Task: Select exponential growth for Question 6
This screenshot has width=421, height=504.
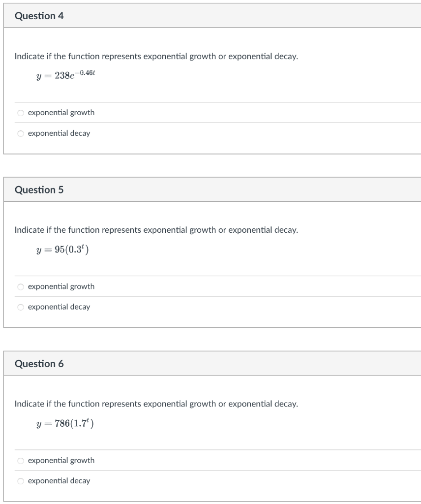Action: click(20, 461)
